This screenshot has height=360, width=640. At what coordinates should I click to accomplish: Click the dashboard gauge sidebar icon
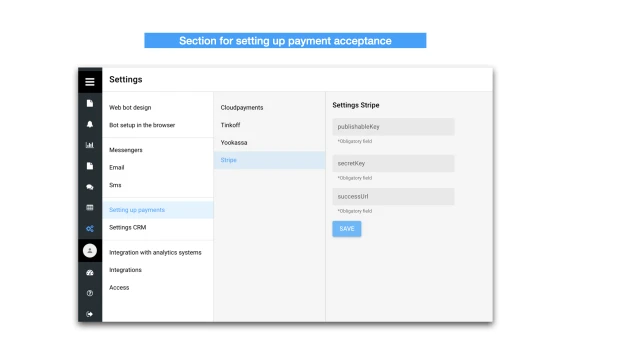click(90, 272)
